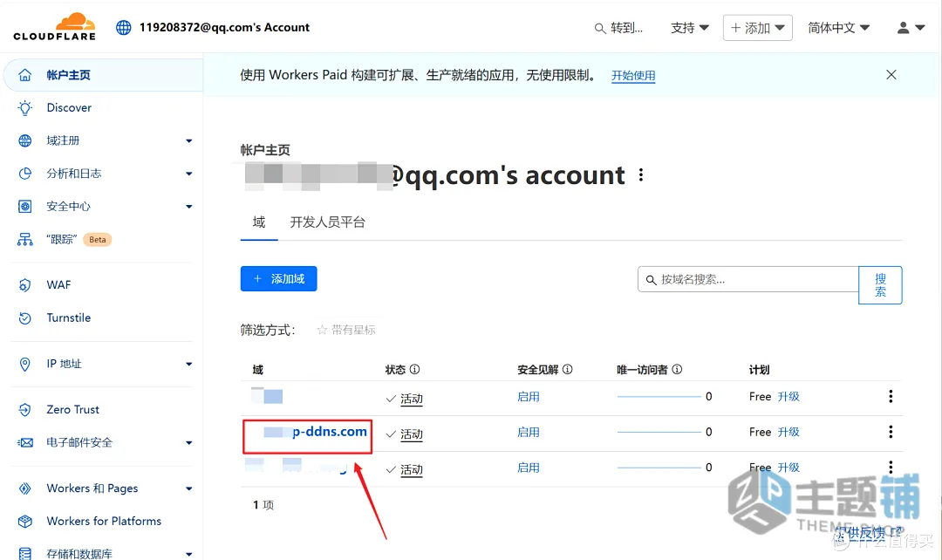This screenshot has height=560, width=942.
Task: Click the 安全中心 icon
Action: tap(24, 207)
